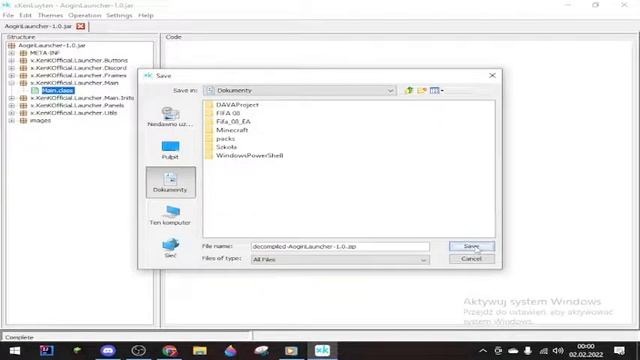Select AoginLauncher-1.0.jar root tree node

coord(52,45)
